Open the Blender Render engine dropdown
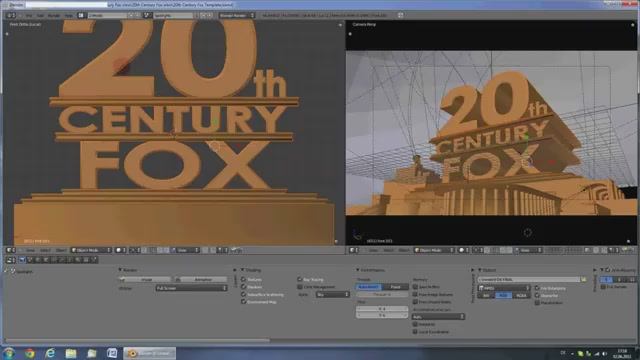 point(237,15)
